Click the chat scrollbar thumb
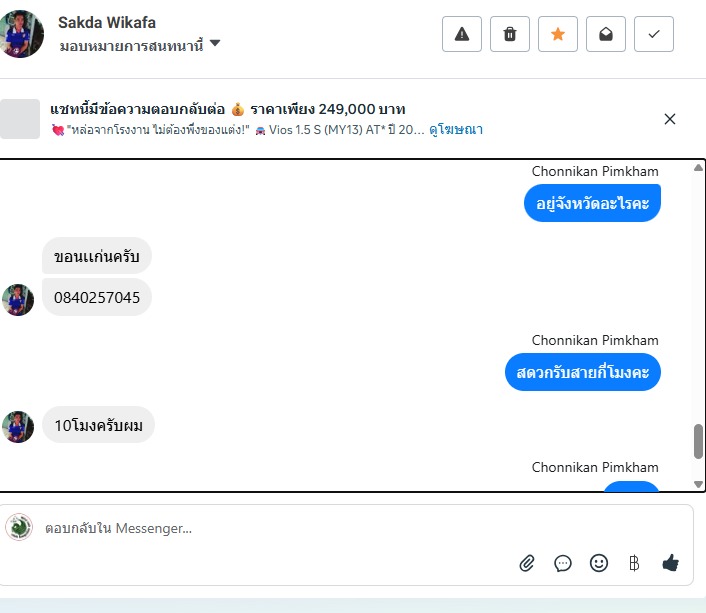 tap(698, 441)
